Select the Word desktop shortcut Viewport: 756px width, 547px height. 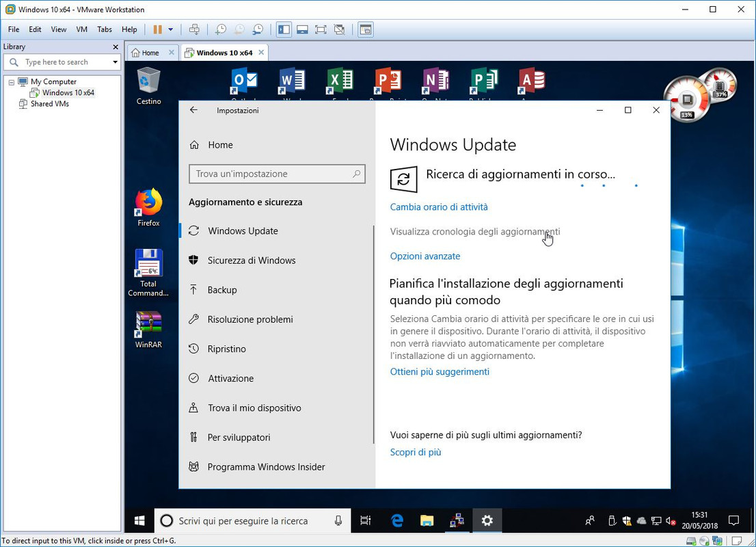292,83
